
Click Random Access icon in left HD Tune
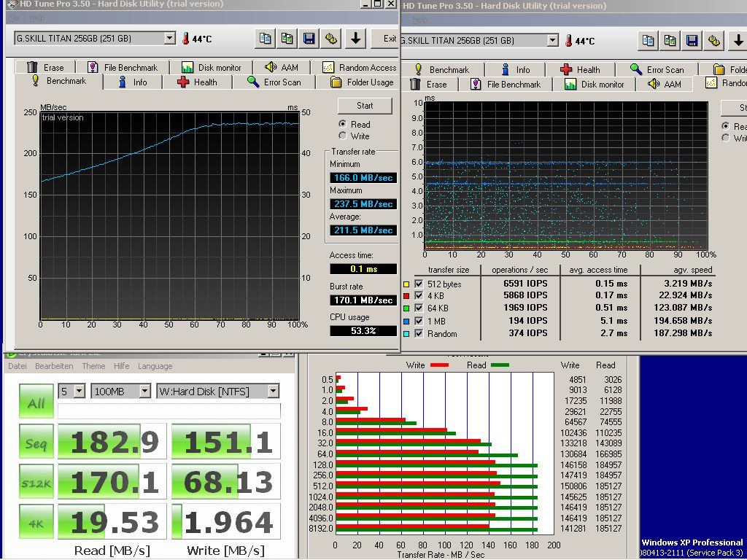[328, 67]
